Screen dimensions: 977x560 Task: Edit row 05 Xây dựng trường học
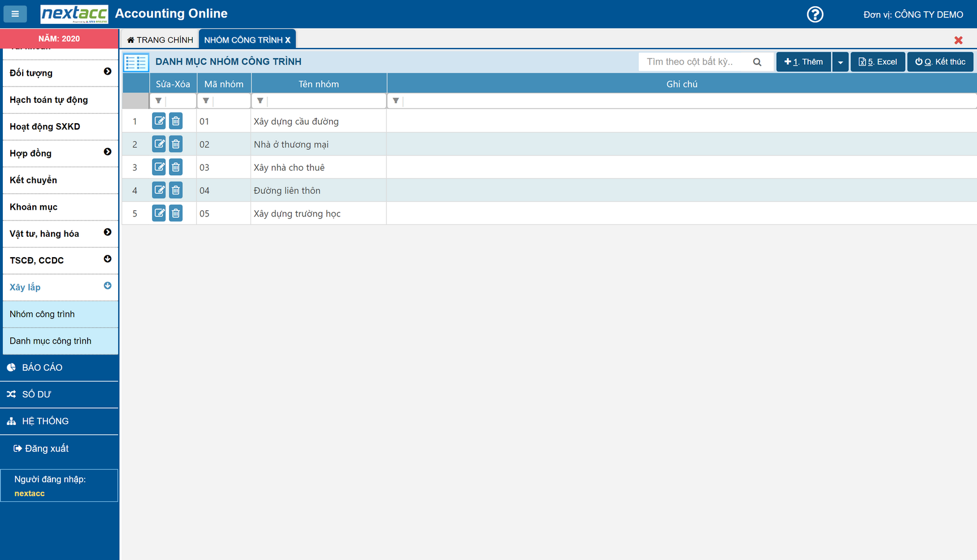point(159,214)
